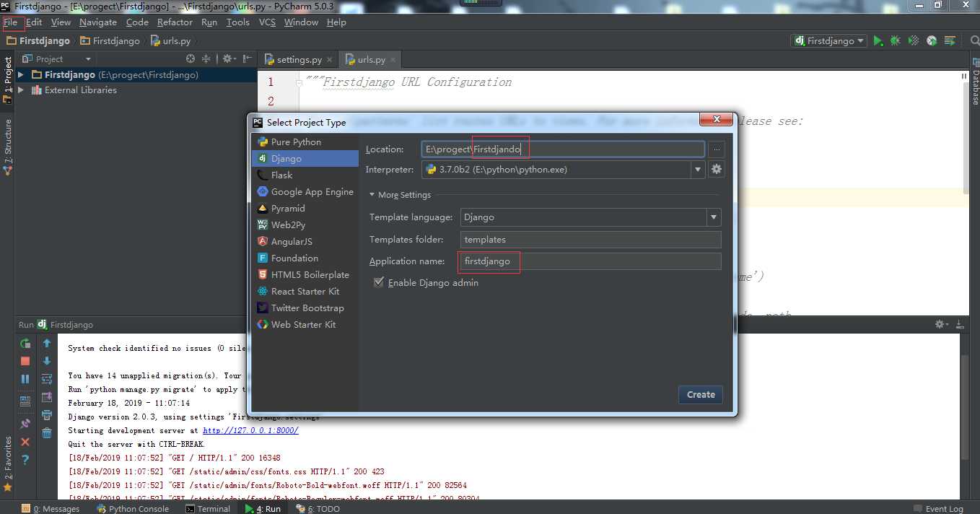Open Interpreter dropdown arrow
The width and height of the screenshot is (980, 514).
[698, 170]
